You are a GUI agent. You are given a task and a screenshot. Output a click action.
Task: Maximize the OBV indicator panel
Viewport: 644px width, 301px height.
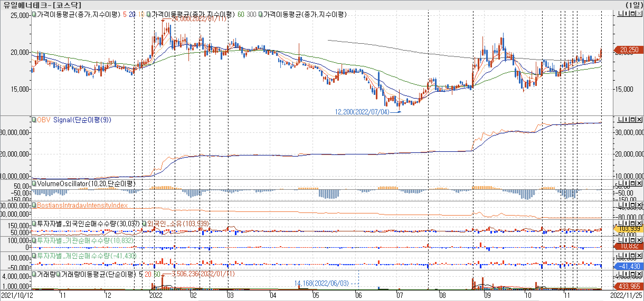pyautogui.click(x=633, y=120)
